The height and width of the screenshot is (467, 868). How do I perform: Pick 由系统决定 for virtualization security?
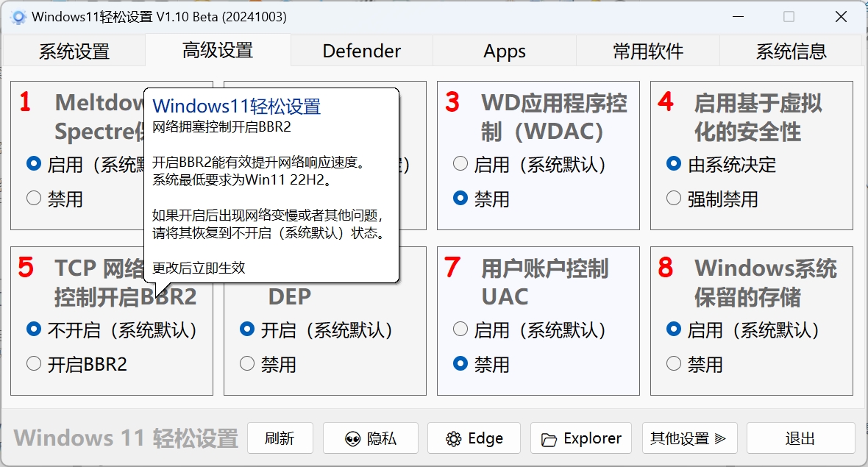pyautogui.click(x=722, y=164)
